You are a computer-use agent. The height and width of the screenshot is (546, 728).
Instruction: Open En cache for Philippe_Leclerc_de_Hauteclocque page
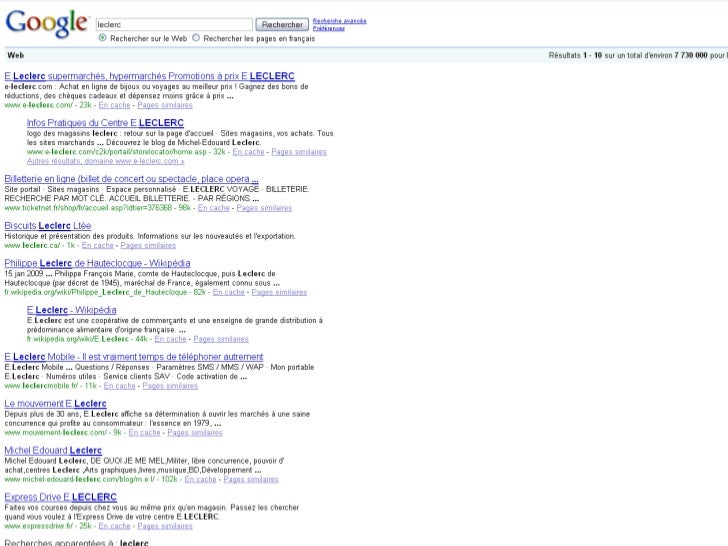pos(228,292)
